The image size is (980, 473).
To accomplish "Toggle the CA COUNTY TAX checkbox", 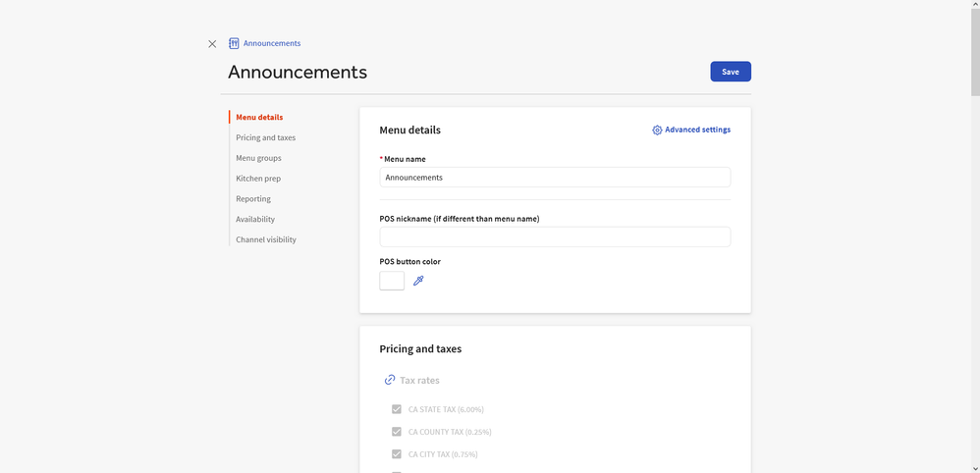I will [397, 432].
